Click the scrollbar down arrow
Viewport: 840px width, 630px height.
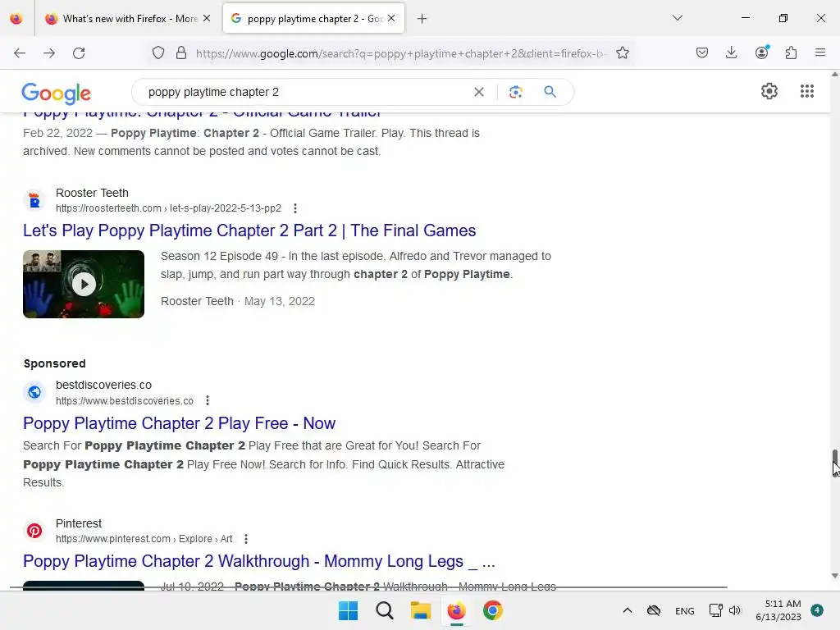(834, 576)
